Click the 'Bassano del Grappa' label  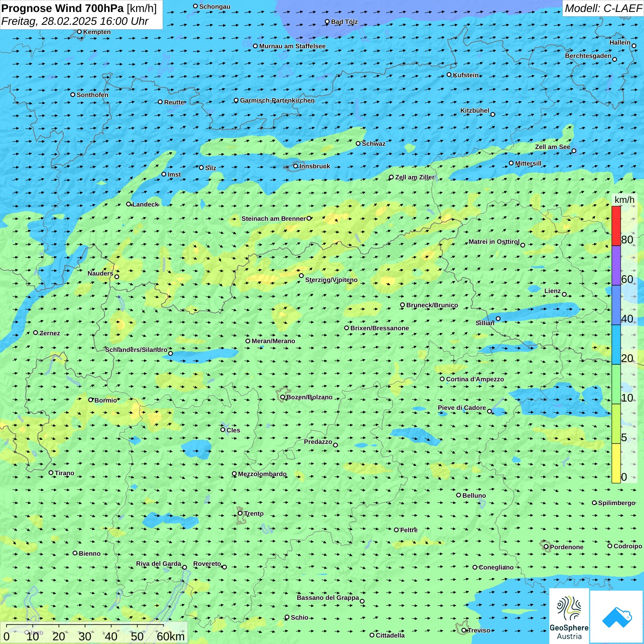[x=328, y=598]
